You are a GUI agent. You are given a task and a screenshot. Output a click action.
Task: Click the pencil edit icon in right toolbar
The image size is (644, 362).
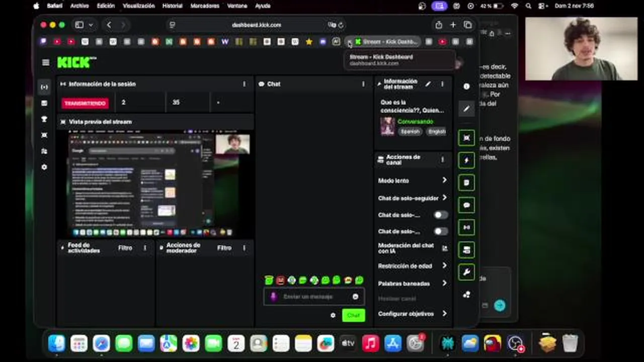click(x=466, y=109)
